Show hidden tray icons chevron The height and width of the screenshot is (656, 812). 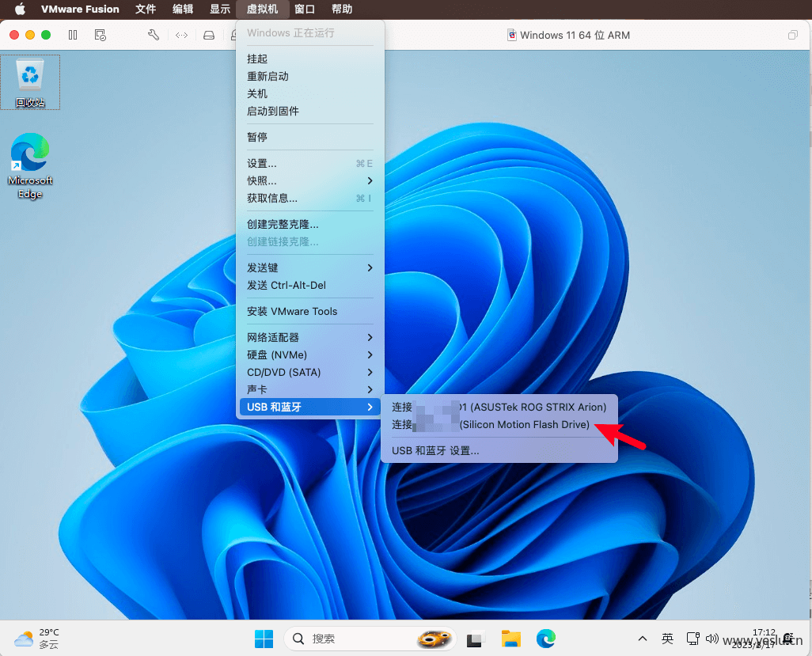[642, 639]
